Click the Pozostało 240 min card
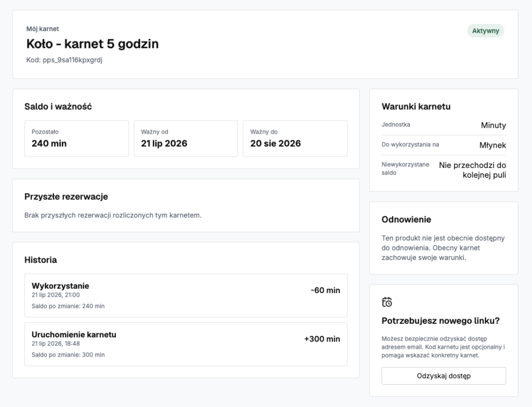 pyautogui.click(x=77, y=138)
